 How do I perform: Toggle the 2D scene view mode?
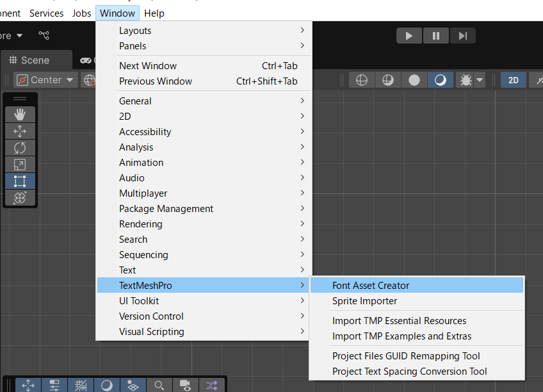(x=513, y=80)
